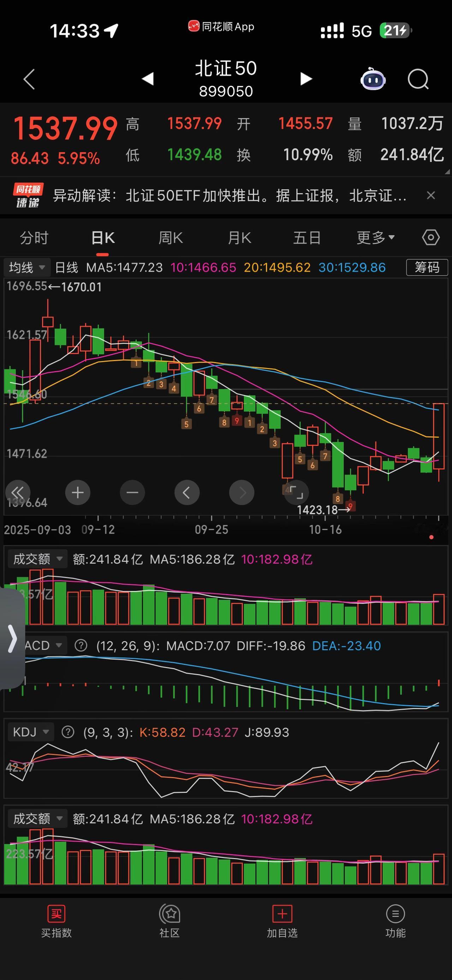Dismiss the 异动解读 news banner
The height and width of the screenshot is (980, 452).
[x=431, y=196]
